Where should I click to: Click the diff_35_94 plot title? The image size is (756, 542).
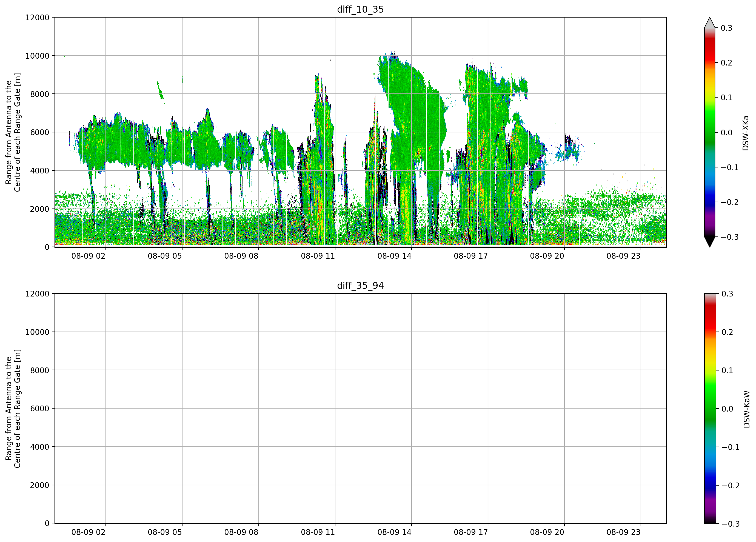pos(360,286)
